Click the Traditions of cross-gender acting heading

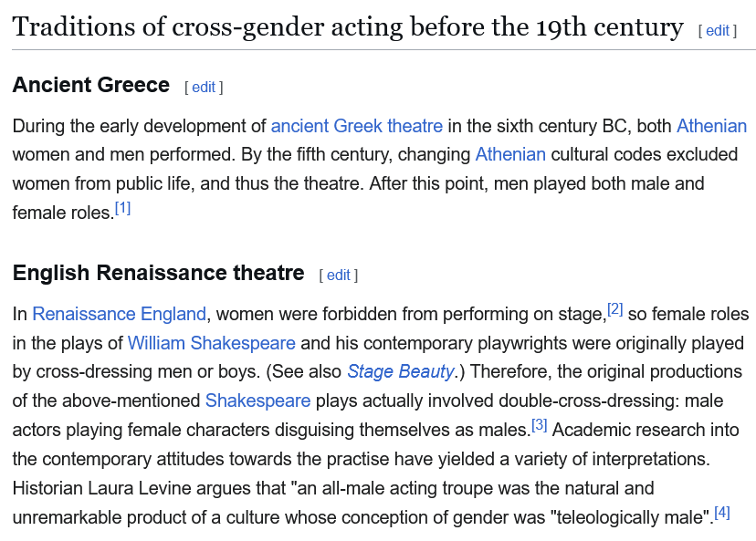tap(348, 27)
